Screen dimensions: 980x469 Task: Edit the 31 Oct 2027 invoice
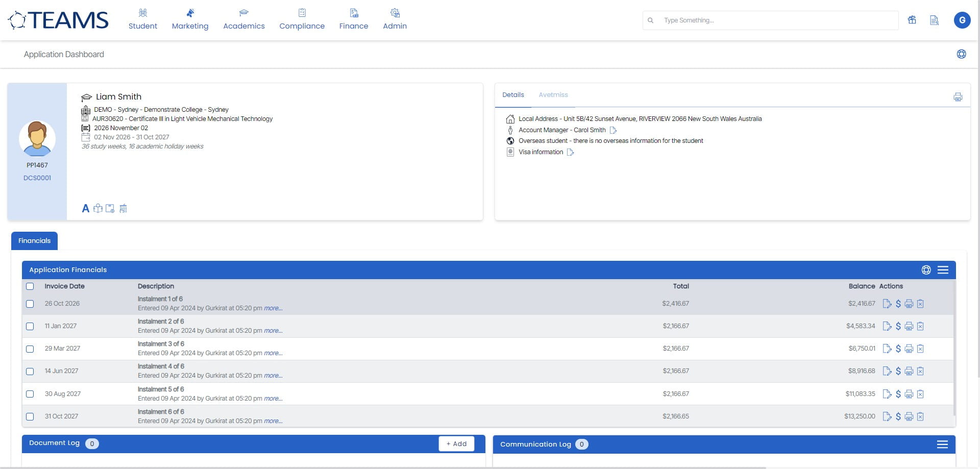click(887, 416)
